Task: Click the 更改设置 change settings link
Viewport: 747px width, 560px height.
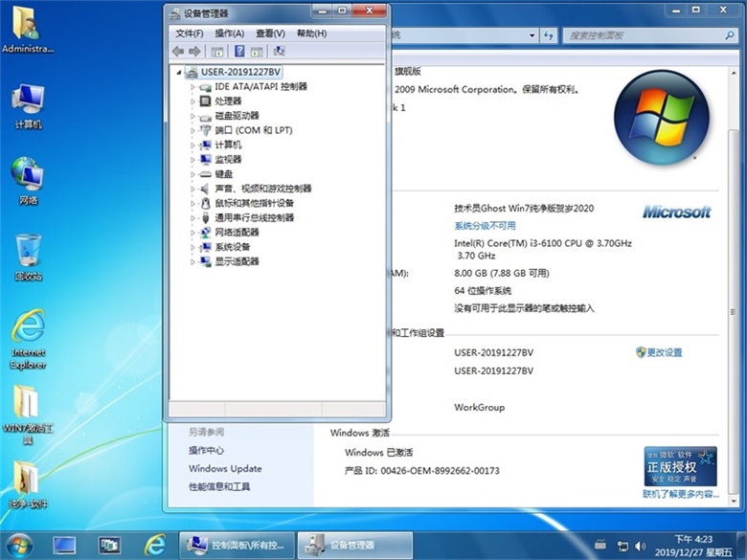Action: point(665,352)
